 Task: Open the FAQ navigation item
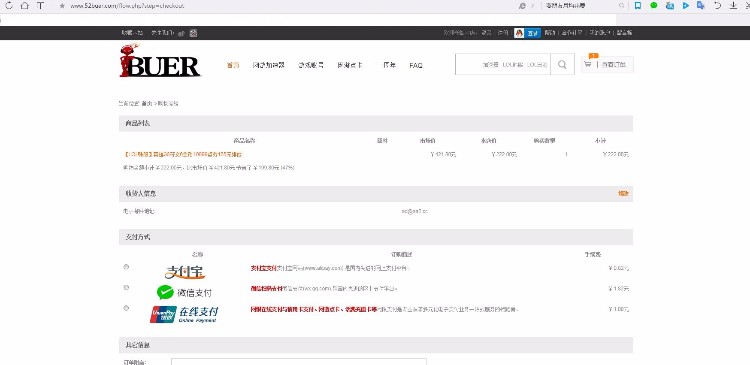[x=416, y=65]
